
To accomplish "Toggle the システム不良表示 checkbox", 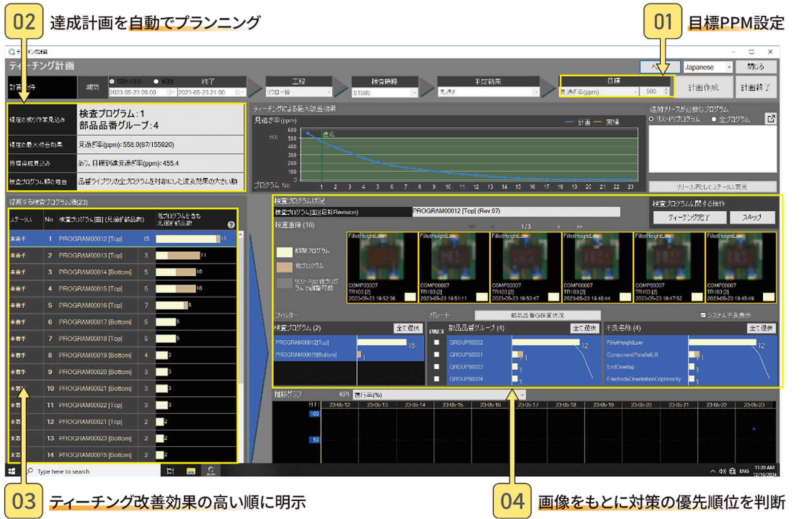I will click(703, 315).
